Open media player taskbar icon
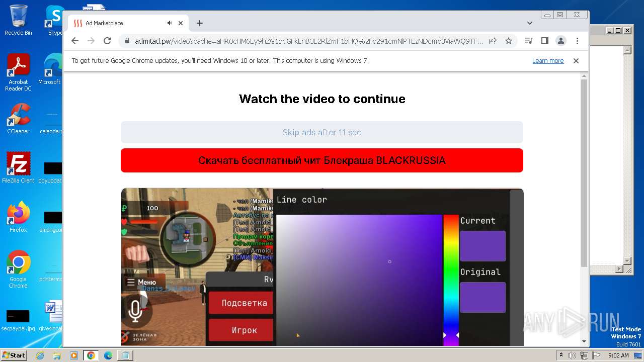 [74, 355]
